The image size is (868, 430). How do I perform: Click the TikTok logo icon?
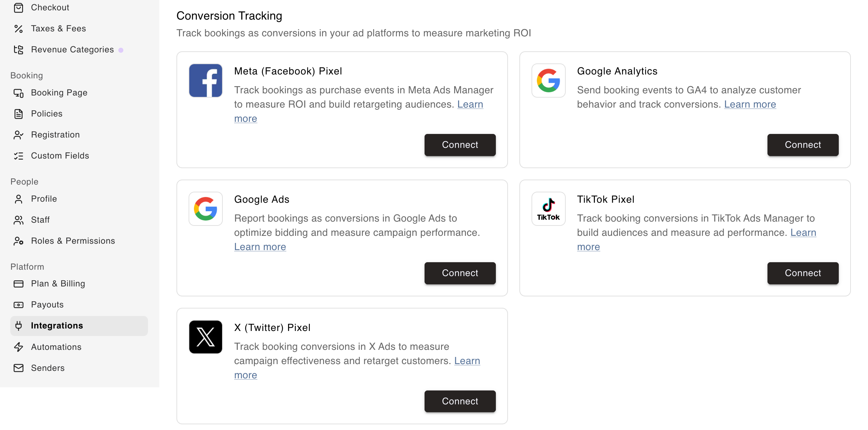[x=549, y=209]
